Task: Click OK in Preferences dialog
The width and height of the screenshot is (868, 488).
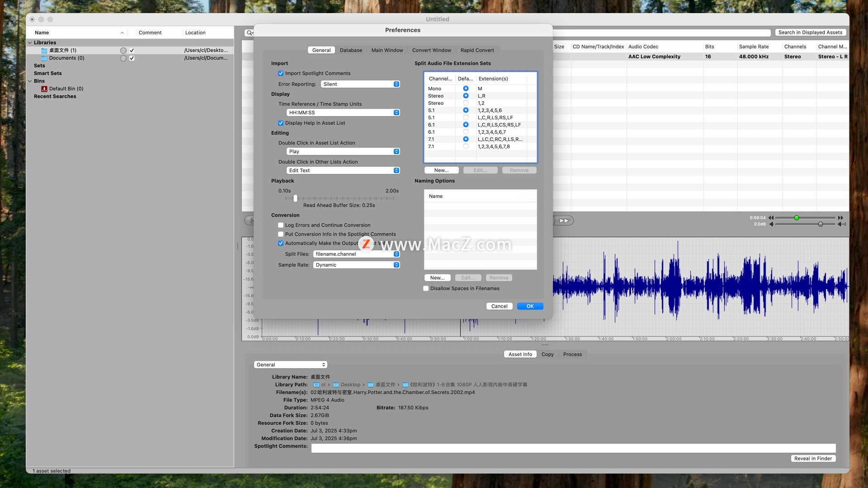Action: click(x=530, y=306)
